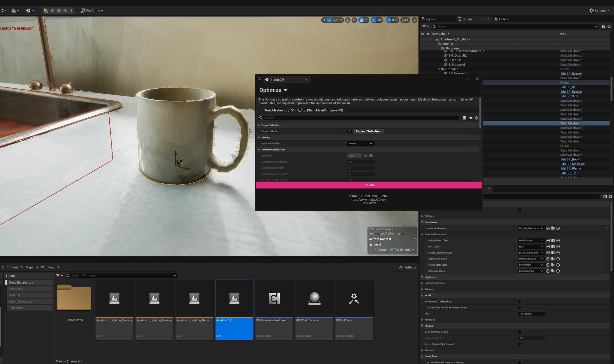
Task: Open Automatic Quality Normal dropdown
Action: point(360,143)
